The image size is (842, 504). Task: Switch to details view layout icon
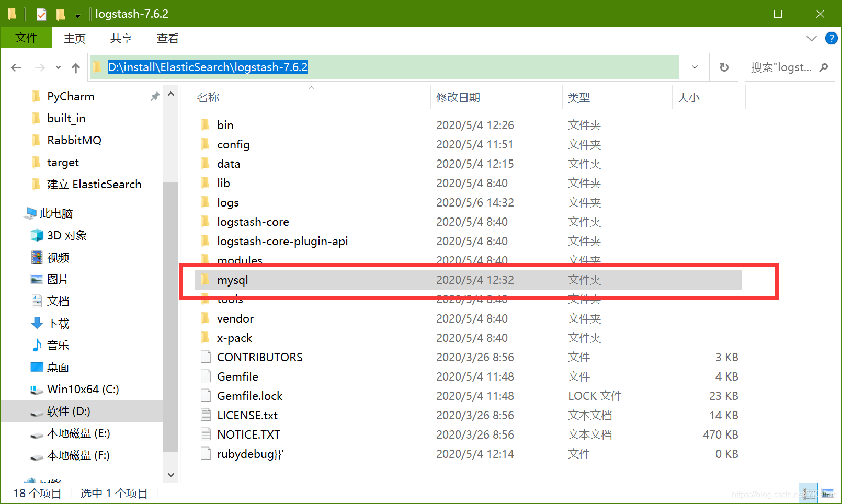[x=809, y=493]
